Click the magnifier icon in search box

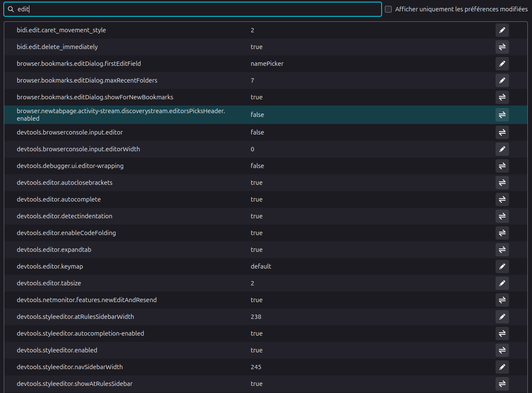click(x=11, y=9)
